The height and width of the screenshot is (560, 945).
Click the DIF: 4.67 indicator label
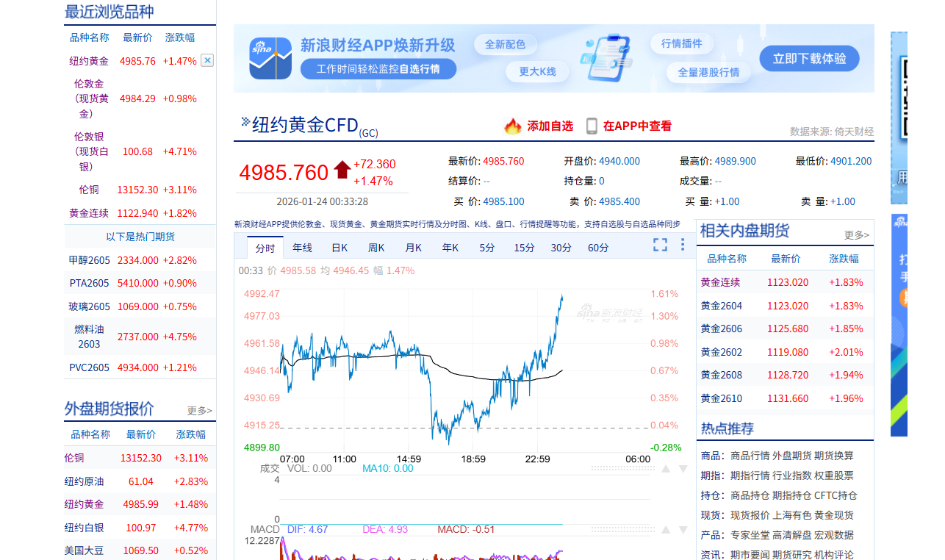click(x=308, y=529)
